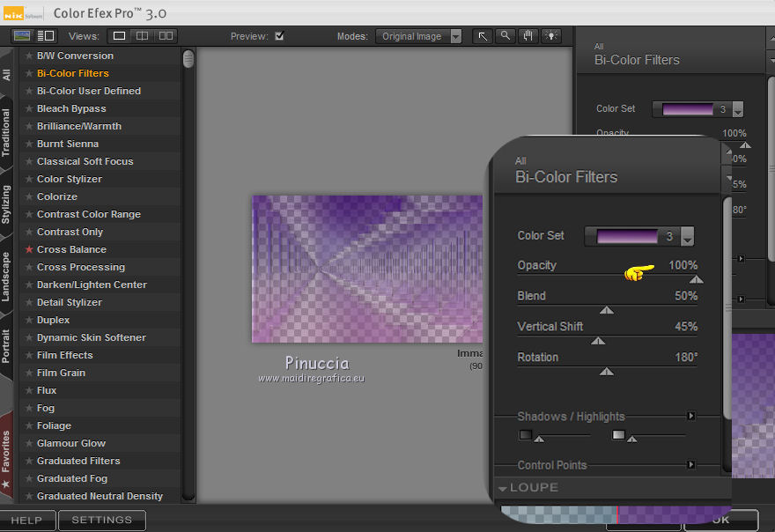Select the Contrast Color Range filter

pos(88,214)
